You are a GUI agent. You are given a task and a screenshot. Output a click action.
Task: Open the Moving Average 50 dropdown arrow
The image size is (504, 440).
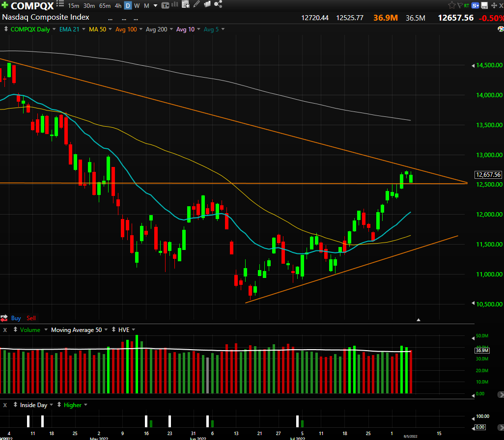point(106,330)
